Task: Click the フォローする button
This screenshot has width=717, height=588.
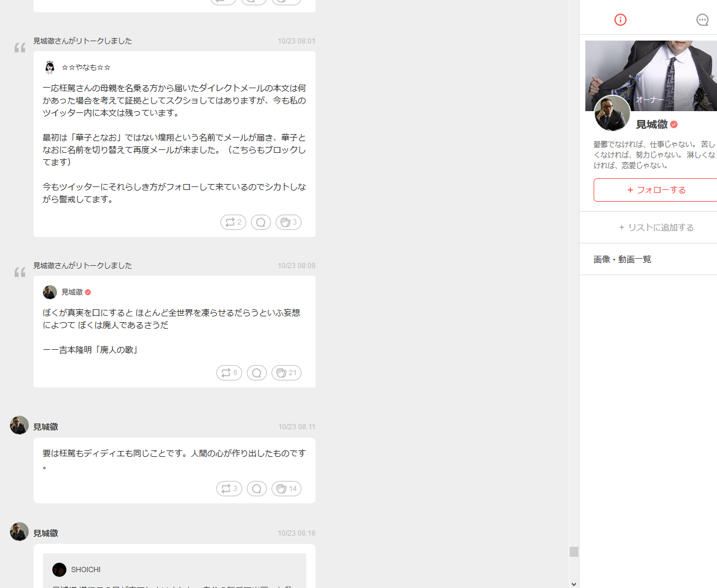Action: coord(656,190)
